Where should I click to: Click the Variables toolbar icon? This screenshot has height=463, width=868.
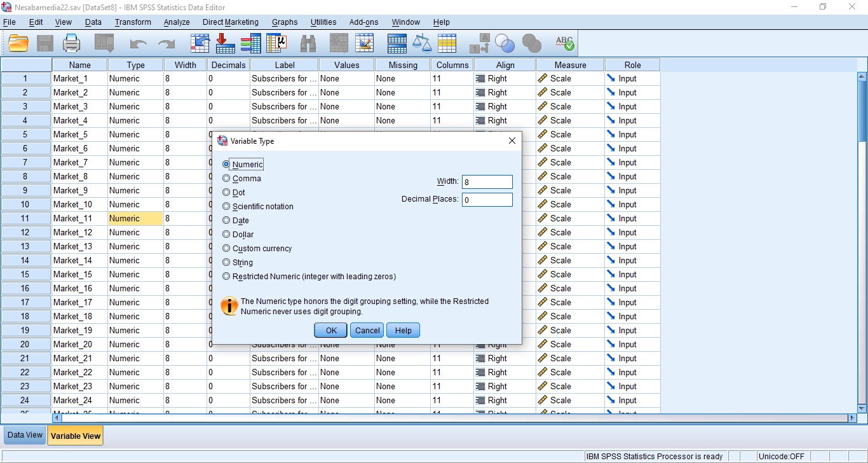click(250, 43)
